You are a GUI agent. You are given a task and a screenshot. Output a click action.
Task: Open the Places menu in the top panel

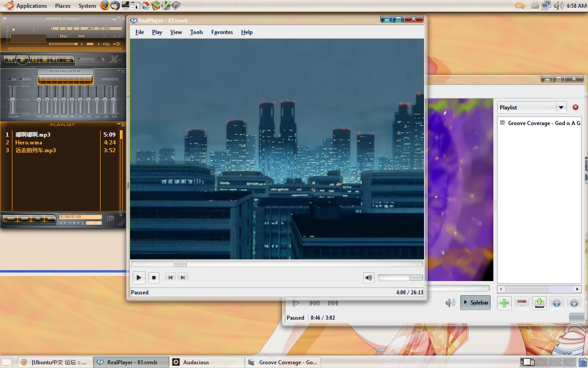[x=62, y=6]
